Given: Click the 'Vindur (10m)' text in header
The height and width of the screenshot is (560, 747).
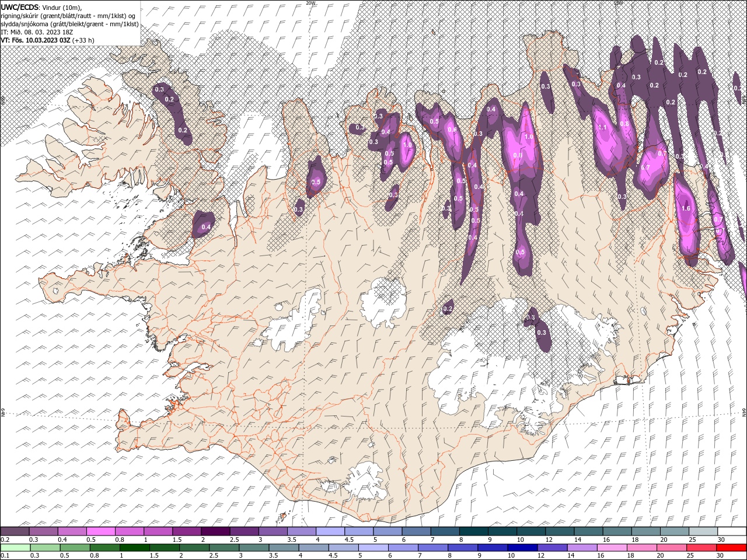Looking at the screenshot, I should click(62, 7).
